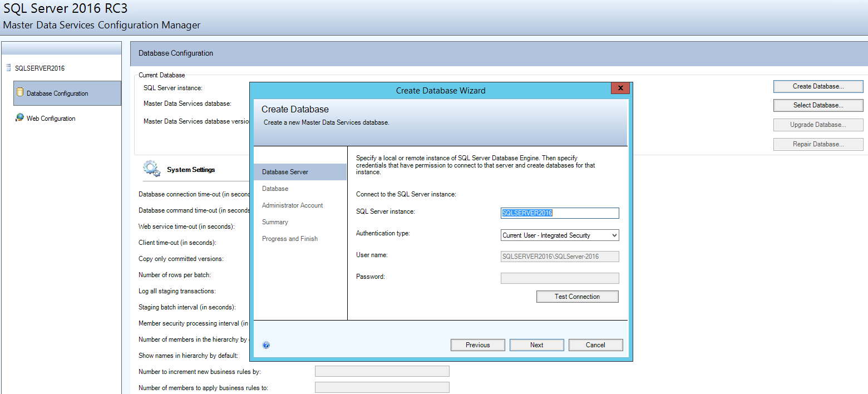Click Next in the wizard
The height and width of the screenshot is (394, 868).
click(x=537, y=345)
